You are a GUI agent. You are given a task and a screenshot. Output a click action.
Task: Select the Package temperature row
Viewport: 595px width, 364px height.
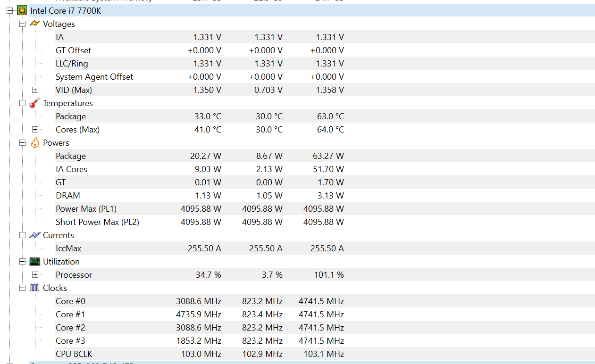[x=71, y=116]
